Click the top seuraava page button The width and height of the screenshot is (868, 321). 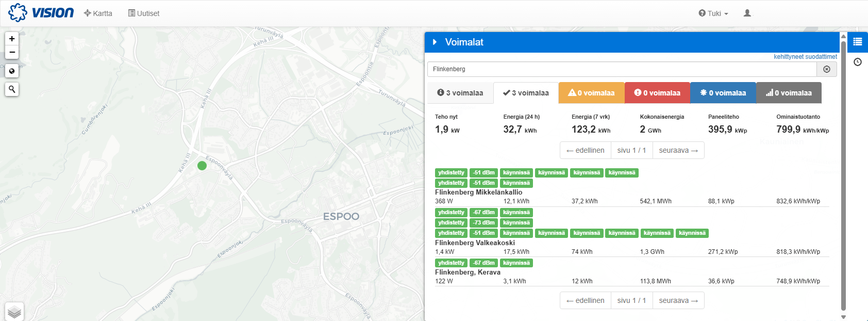pyautogui.click(x=678, y=150)
